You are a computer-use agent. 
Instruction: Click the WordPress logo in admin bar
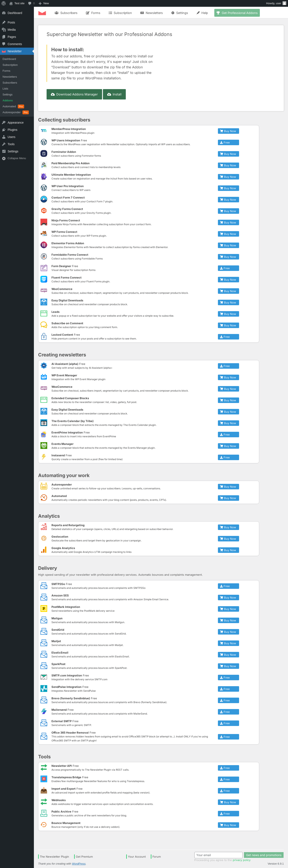pos(3,3)
